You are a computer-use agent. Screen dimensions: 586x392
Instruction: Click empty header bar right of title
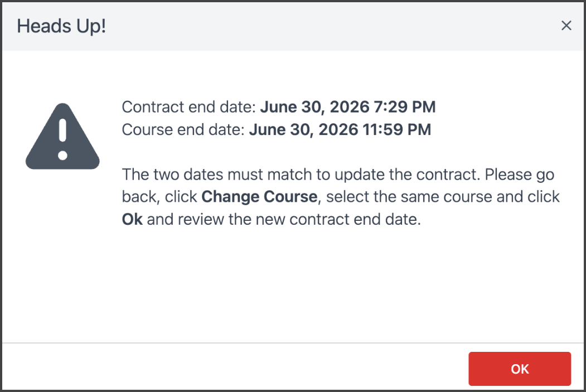pyautogui.click(x=335, y=26)
